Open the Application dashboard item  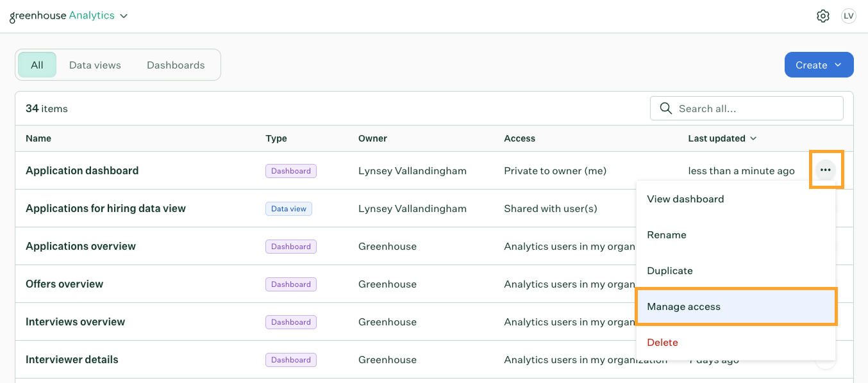[x=82, y=170]
